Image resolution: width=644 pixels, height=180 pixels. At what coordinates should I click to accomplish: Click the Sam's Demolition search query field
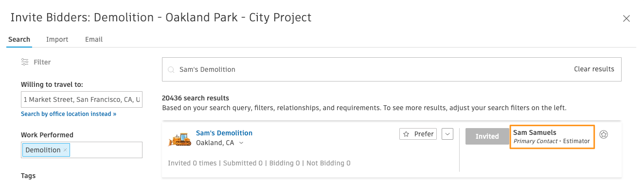click(x=392, y=69)
